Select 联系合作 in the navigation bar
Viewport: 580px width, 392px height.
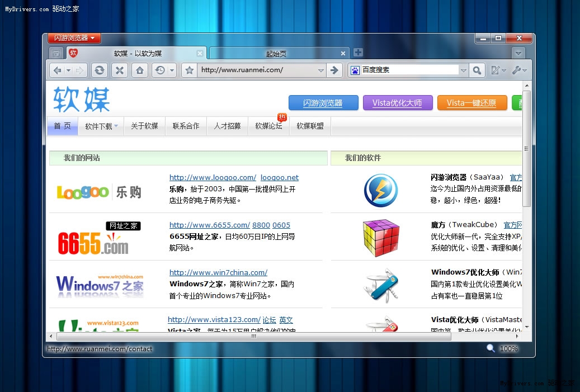(x=186, y=126)
